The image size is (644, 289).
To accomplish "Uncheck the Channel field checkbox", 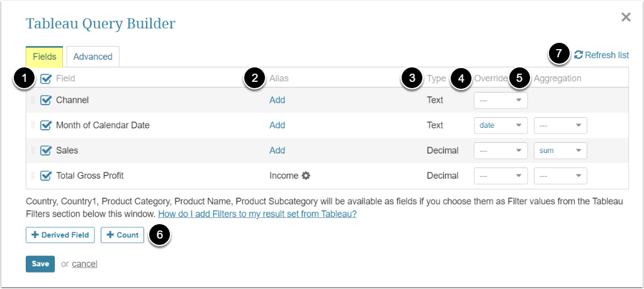I will point(46,100).
